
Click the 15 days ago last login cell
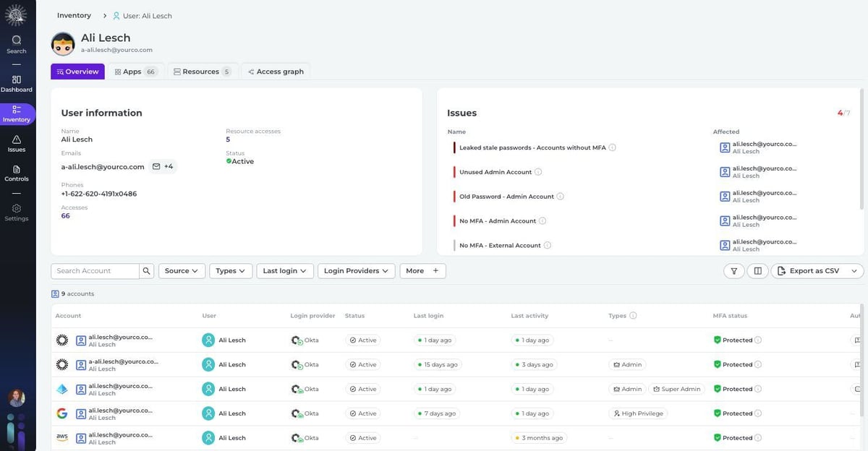[438, 365]
